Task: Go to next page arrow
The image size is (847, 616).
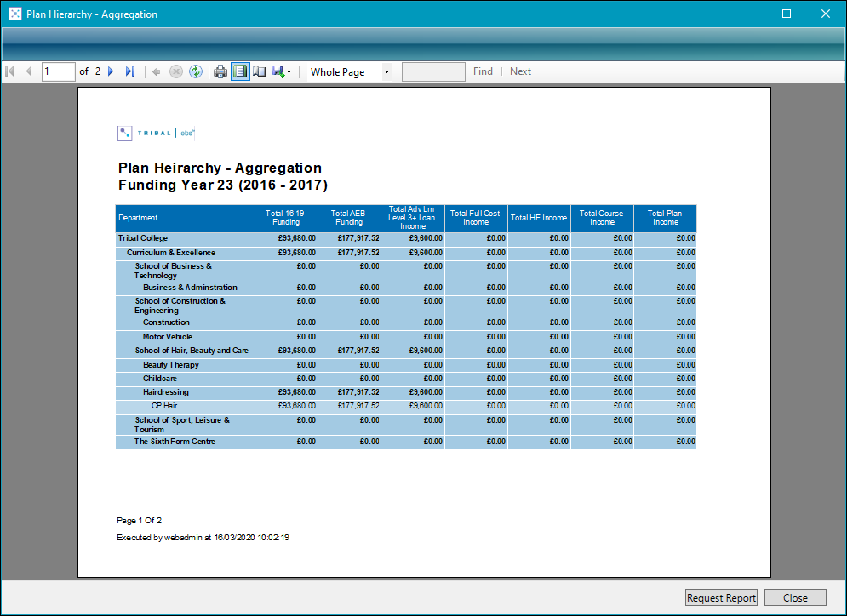Action: click(112, 71)
